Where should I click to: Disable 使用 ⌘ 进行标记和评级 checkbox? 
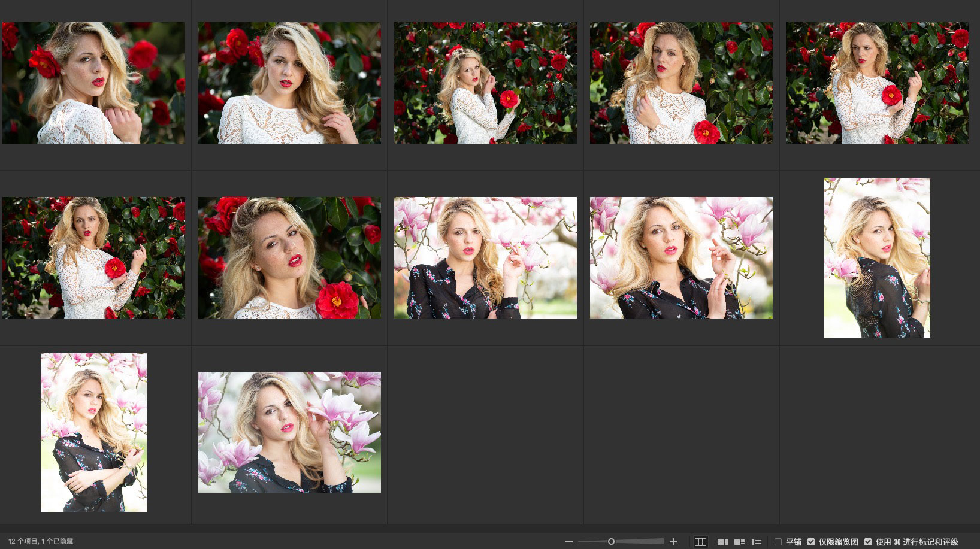tap(868, 542)
